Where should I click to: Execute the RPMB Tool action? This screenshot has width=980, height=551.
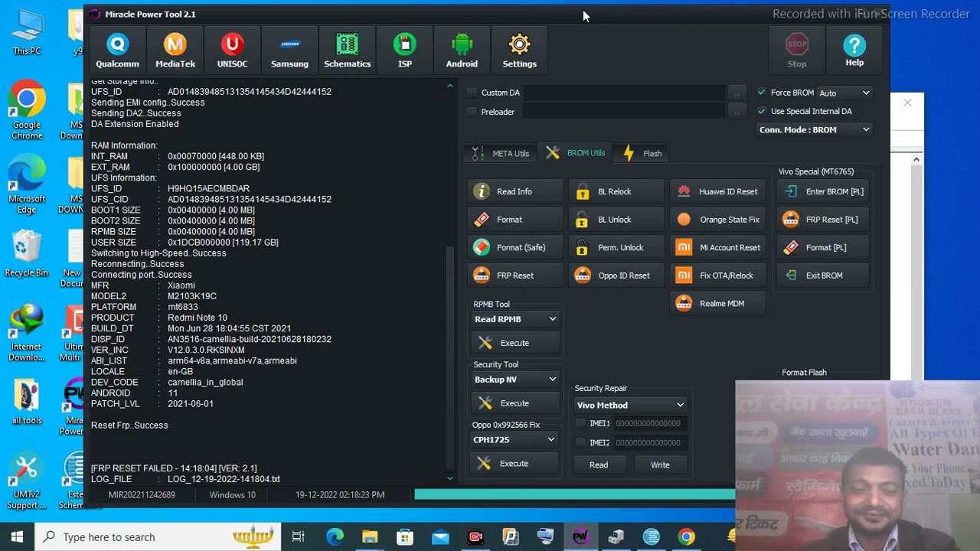point(515,343)
